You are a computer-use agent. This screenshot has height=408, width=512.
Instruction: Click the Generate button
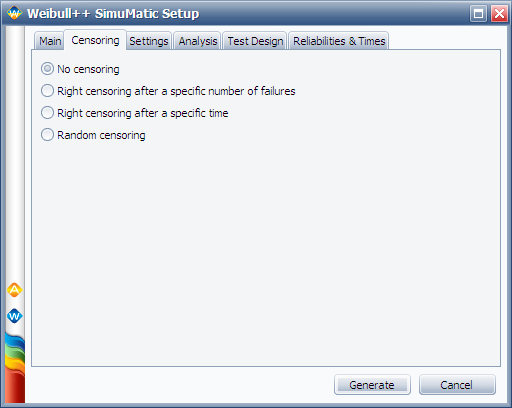[x=372, y=385]
